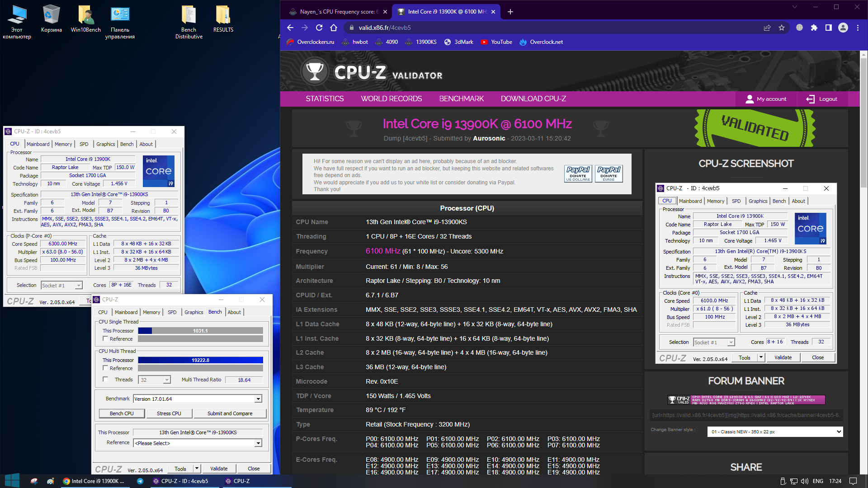Click the Telegram icon in taskbar
The width and height of the screenshot is (868, 488).
point(140,481)
